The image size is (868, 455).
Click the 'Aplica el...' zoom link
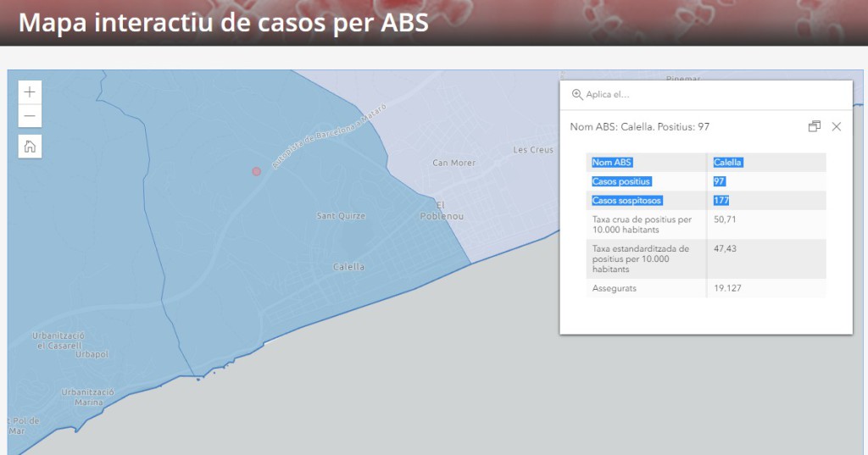coord(607,95)
